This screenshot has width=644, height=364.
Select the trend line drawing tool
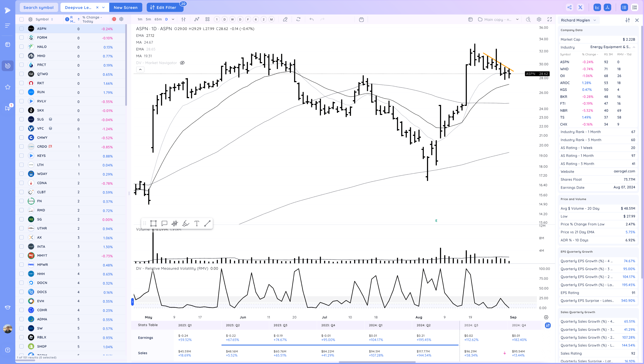tap(207, 223)
